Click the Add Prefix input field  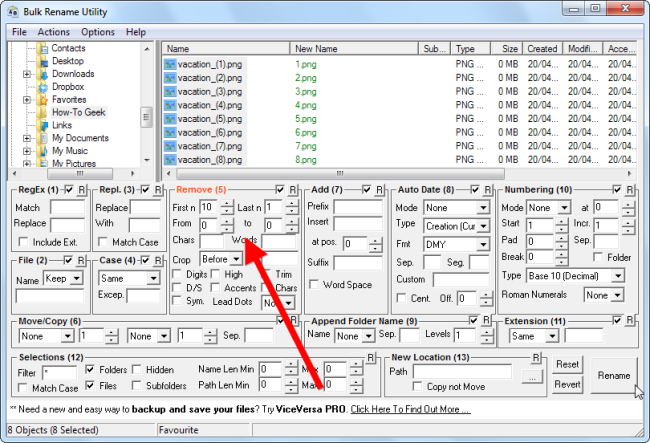tap(353, 206)
